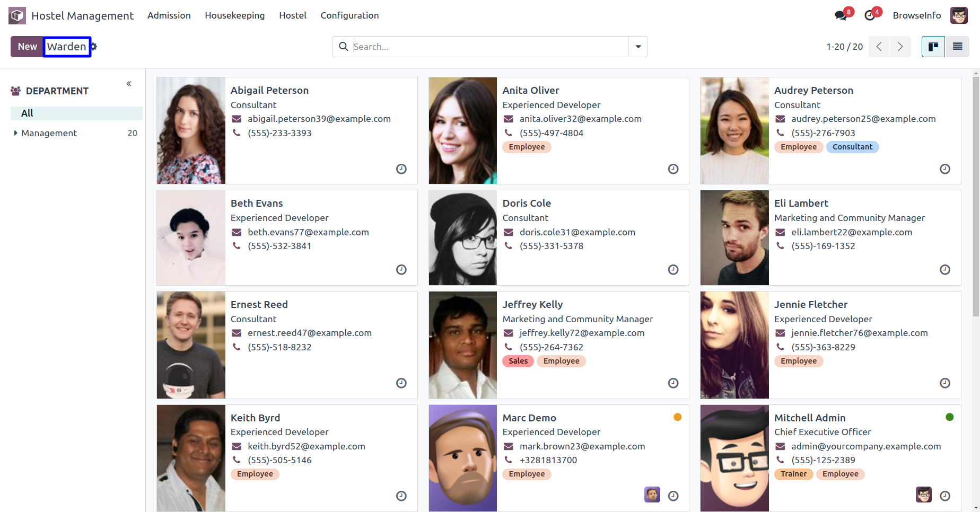
Task: Open Mitchell Admin record by name
Action: [810, 418]
